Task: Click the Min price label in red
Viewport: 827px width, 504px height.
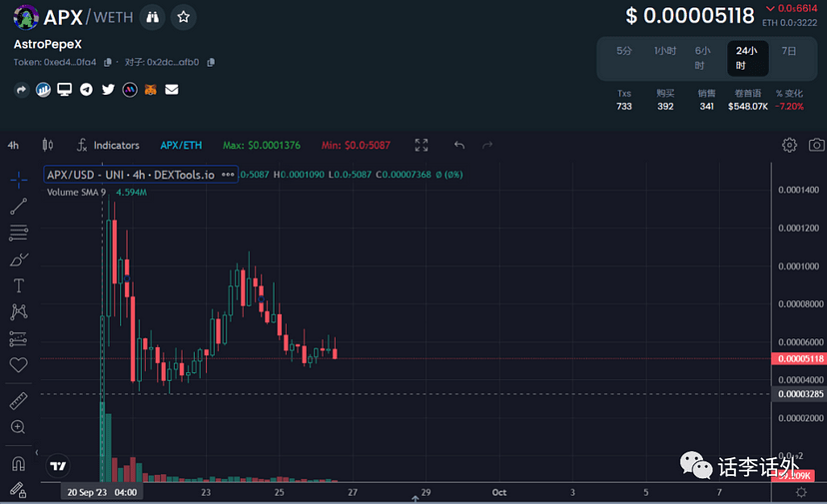Action: coord(356,145)
